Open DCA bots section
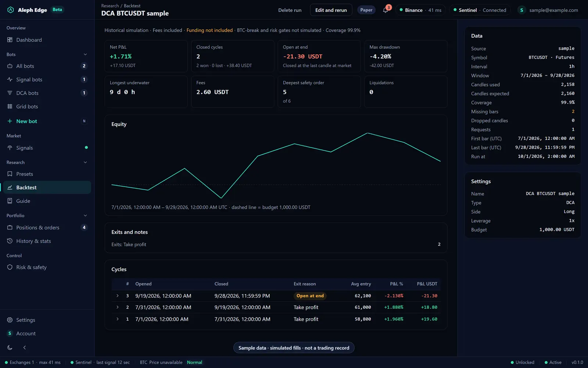The image size is (588, 368). 47,93
